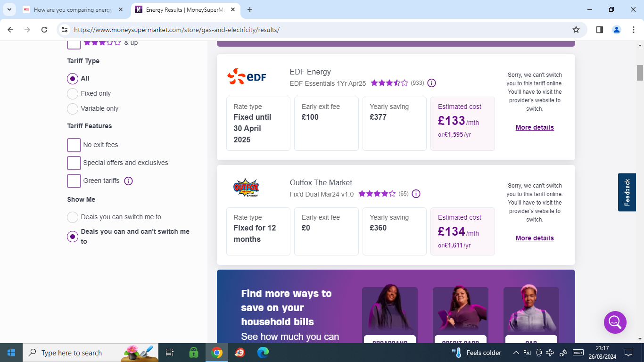Bookmark this page with the star icon
The width and height of the screenshot is (644, 362).
tap(576, 30)
